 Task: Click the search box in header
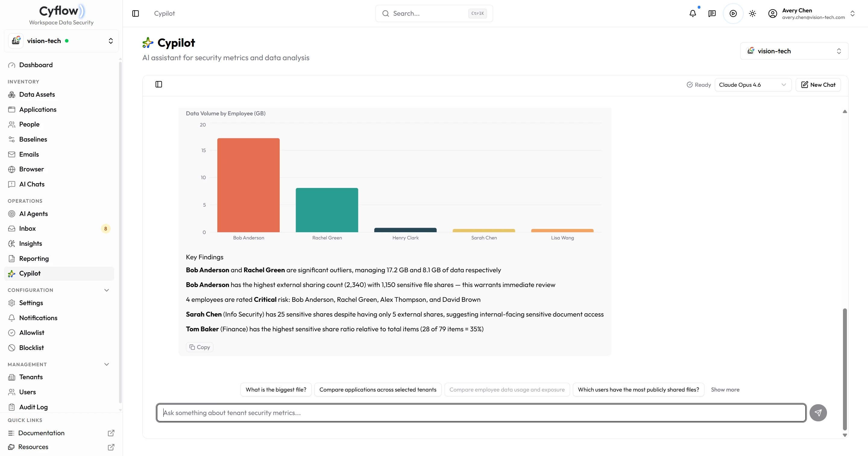pos(434,14)
